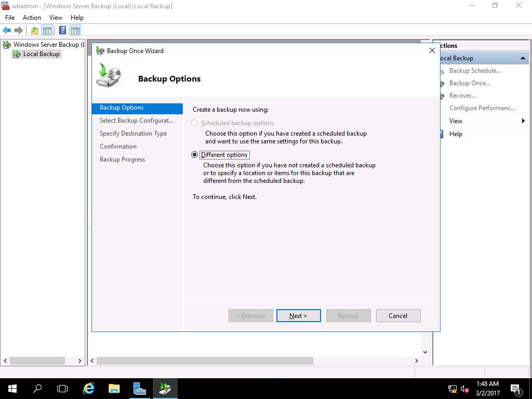Viewport: 532px width, 399px height.
Task: Click tree pane horizontal scrollbar thumb
Action: 37,361
